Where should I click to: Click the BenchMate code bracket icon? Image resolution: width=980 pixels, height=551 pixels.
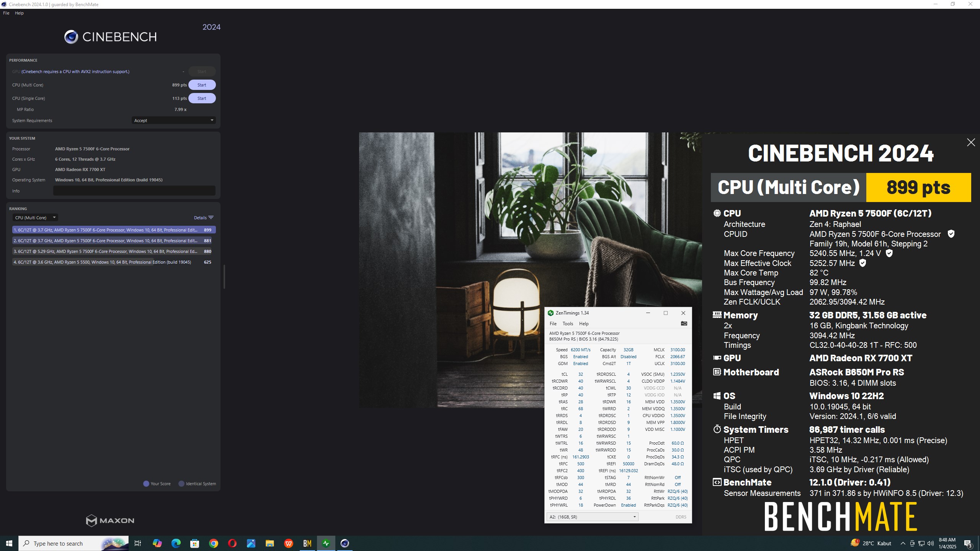(x=717, y=482)
